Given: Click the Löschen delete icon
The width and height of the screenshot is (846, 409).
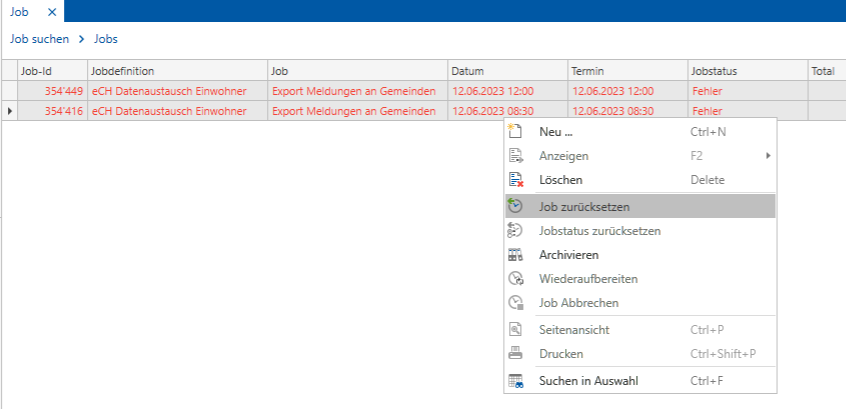Looking at the screenshot, I should [x=516, y=180].
